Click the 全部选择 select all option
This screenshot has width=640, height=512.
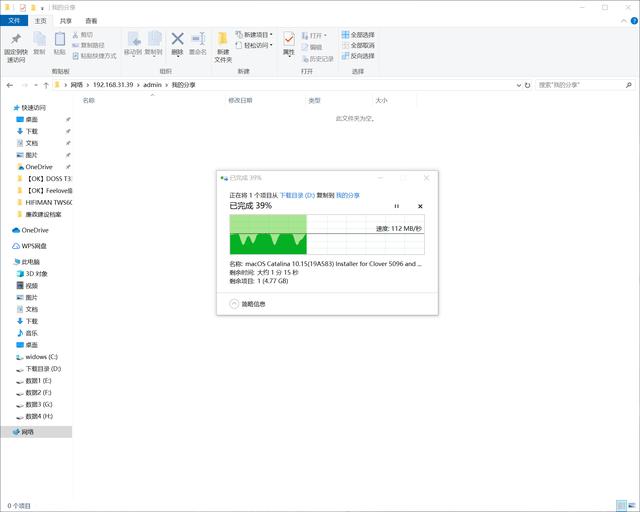click(358, 34)
